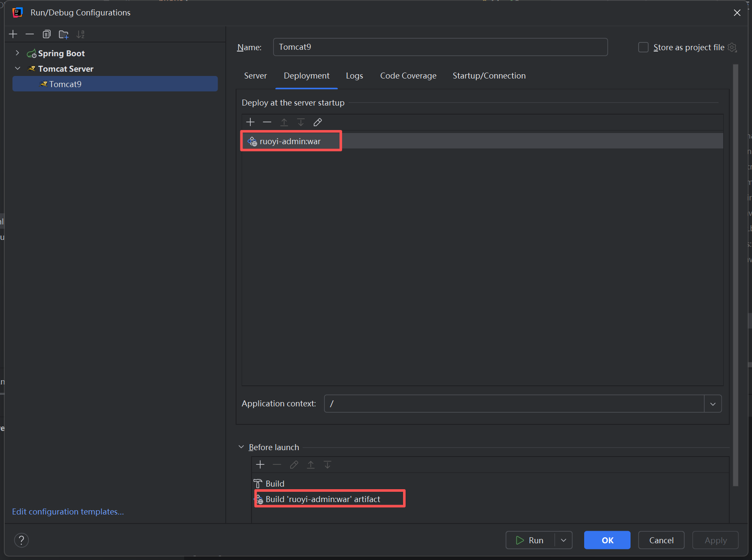Switch to the Server tab
Viewport: 752px width, 560px height.
255,76
